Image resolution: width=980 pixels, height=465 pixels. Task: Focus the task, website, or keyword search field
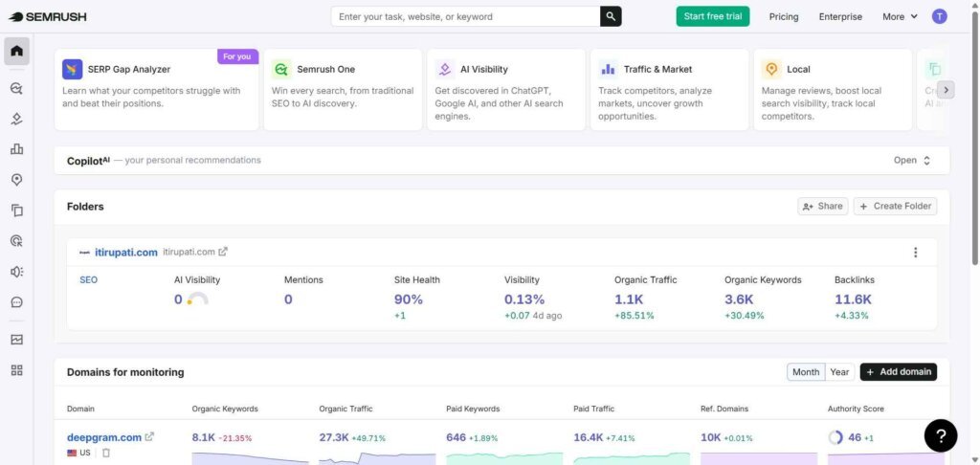[466, 17]
